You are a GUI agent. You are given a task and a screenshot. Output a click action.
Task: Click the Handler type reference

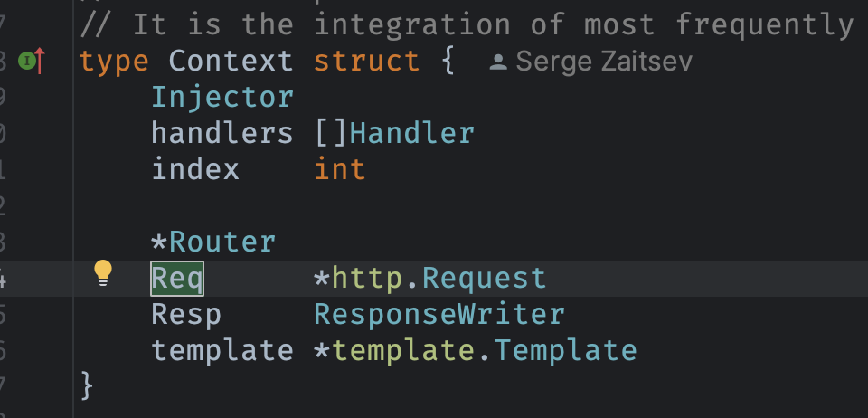412,133
